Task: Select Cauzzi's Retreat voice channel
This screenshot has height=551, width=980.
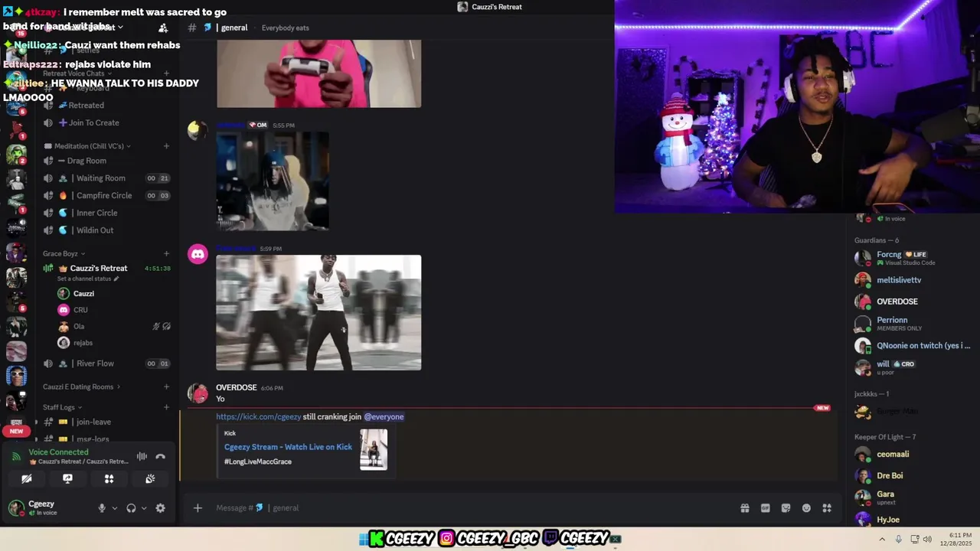Action: [x=99, y=269]
